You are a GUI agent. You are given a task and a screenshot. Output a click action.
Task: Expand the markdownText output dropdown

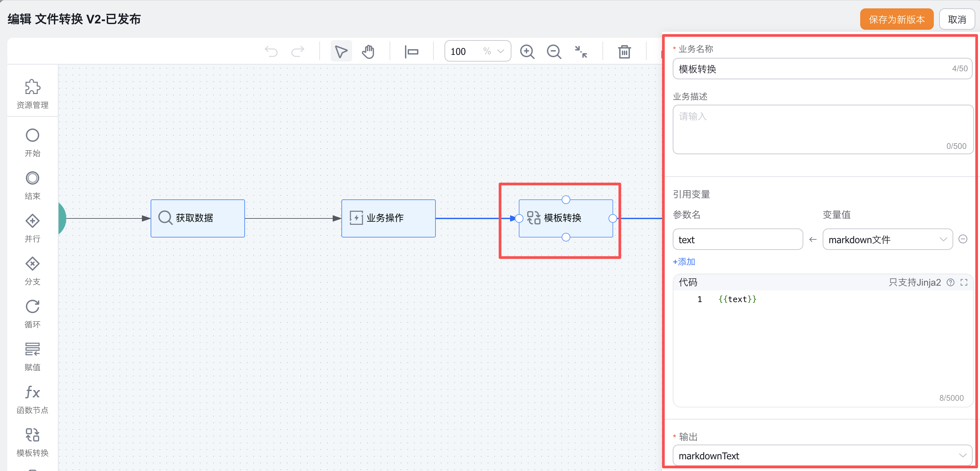pyautogui.click(x=822, y=455)
